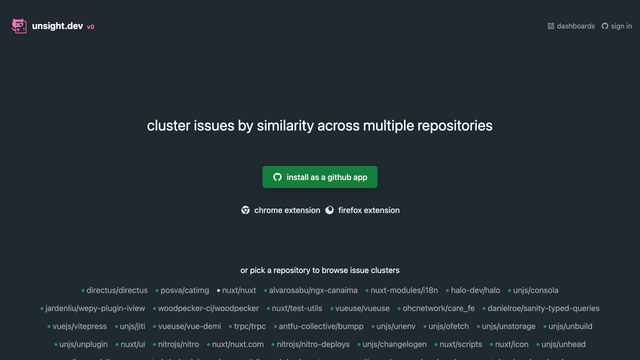Select unjs/unenv repository

[x=396, y=326]
